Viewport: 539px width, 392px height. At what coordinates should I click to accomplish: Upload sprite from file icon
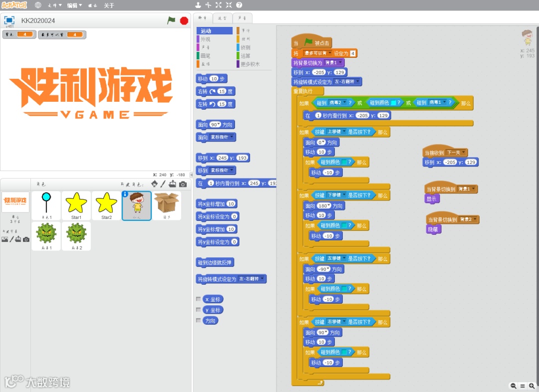click(172, 184)
